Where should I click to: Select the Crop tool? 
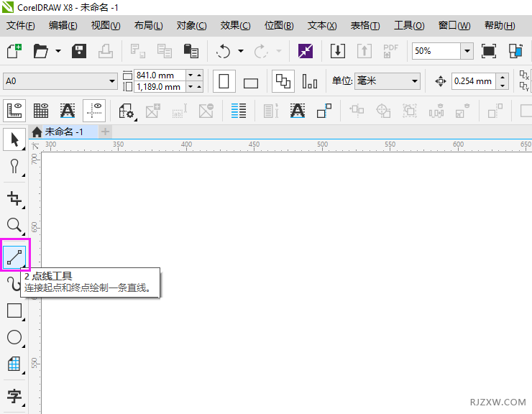(x=14, y=198)
